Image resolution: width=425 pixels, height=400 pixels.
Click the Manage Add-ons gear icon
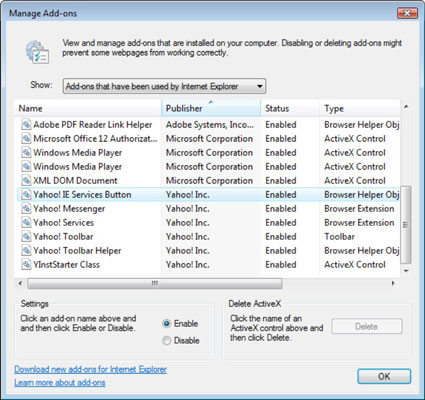(37, 52)
